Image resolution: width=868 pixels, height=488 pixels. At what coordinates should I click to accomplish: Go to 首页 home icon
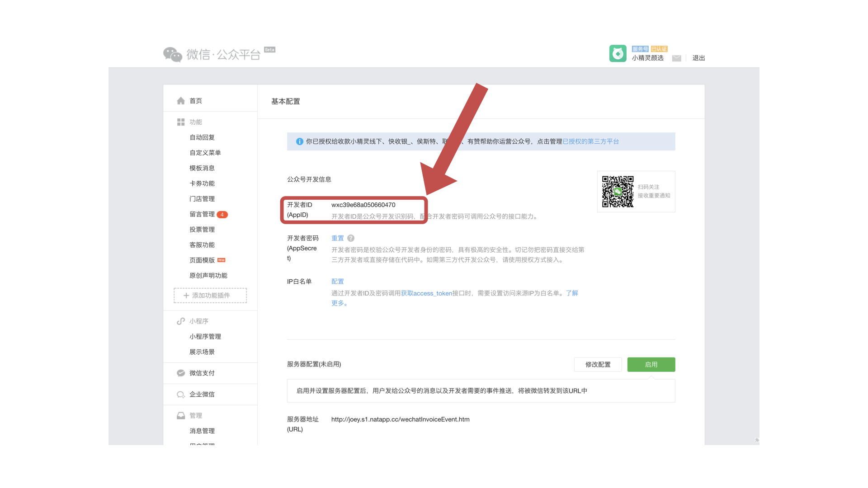coord(181,101)
